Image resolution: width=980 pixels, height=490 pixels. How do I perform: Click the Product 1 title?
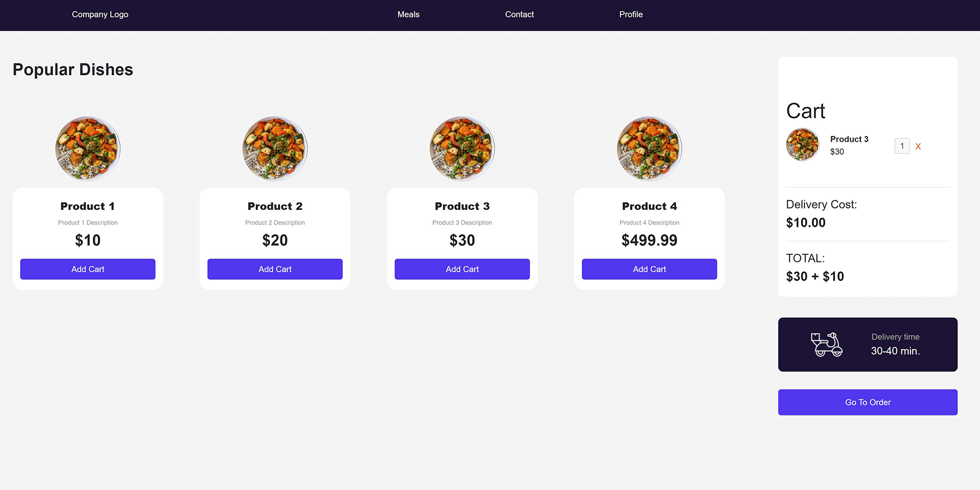click(88, 206)
